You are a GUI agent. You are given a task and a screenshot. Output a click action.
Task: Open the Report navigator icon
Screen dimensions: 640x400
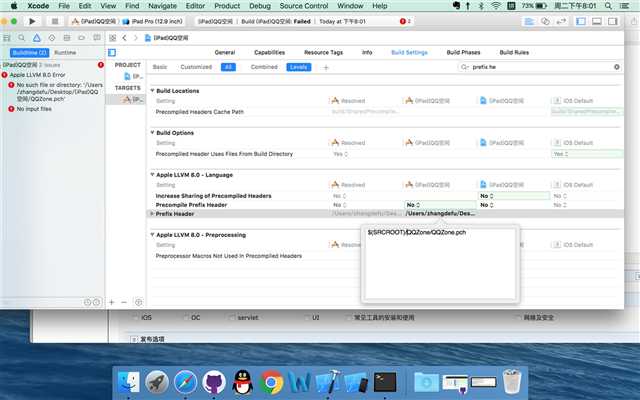click(97, 38)
